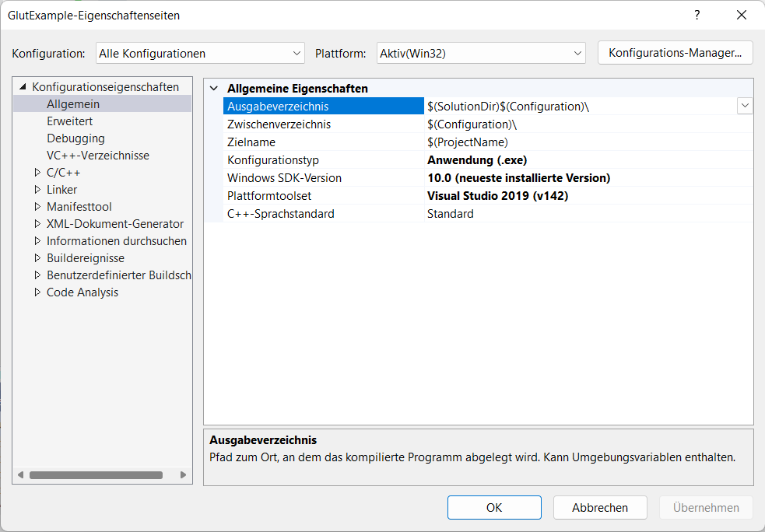The height and width of the screenshot is (532, 765).
Task: Collapse the Konfigurationseigenschaften tree node
Action: click(x=23, y=87)
